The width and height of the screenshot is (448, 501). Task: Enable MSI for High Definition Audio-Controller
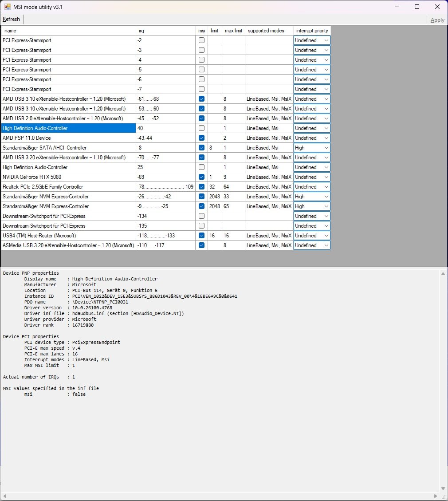tap(201, 128)
